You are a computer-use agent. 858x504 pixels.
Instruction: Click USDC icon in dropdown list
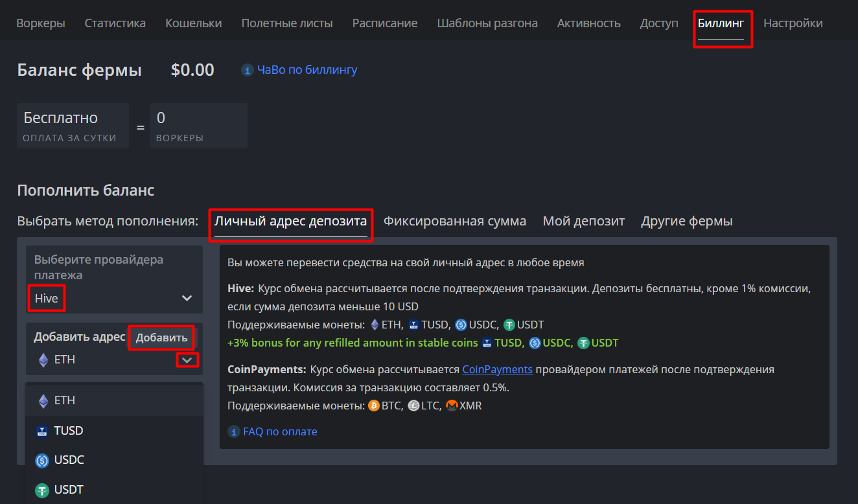[x=42, y=461]
